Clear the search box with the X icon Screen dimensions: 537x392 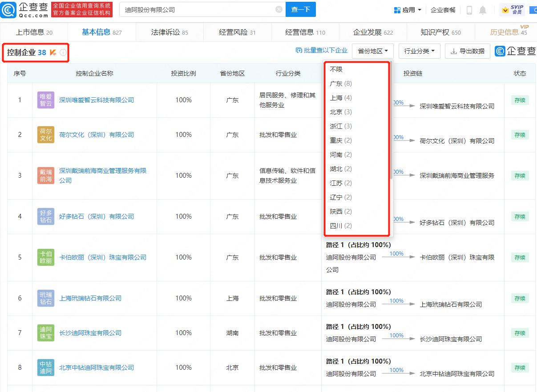(x=279, y=9)
